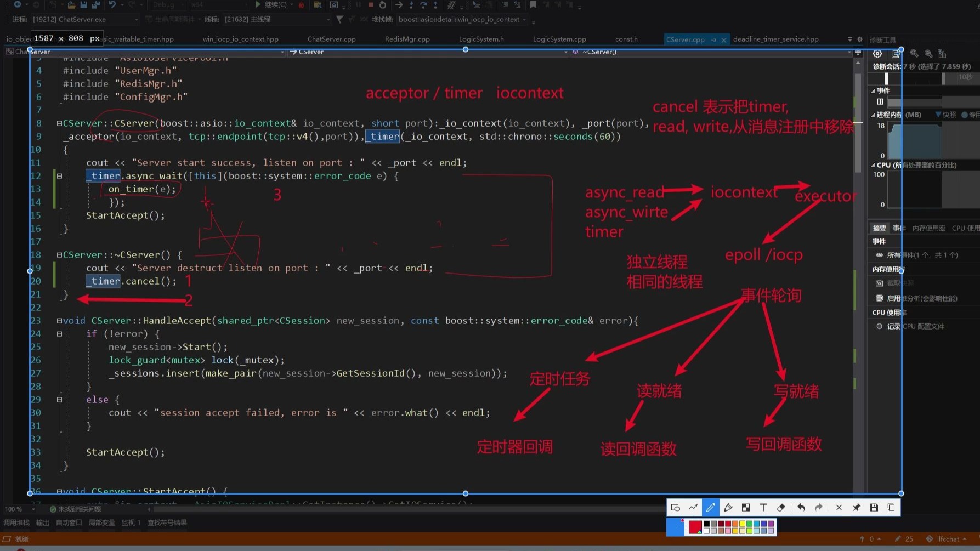
Task: Pin the screenshot to the screen
Action: [x=856, y=508]
